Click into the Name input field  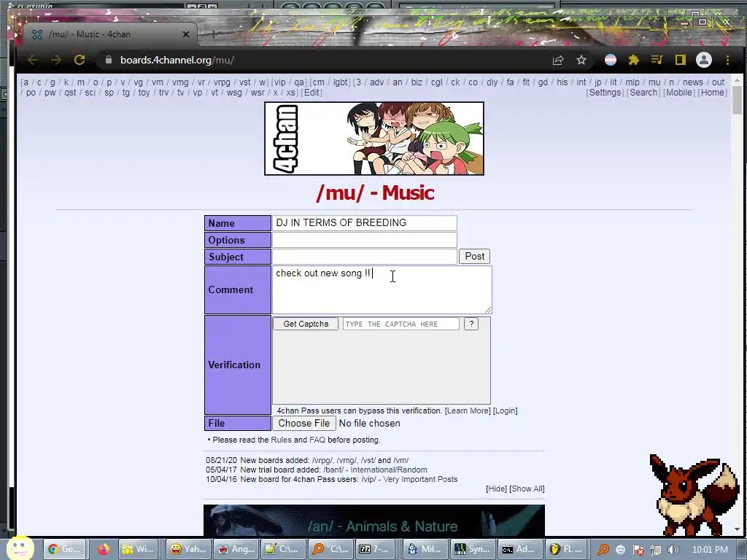[365, 223]
